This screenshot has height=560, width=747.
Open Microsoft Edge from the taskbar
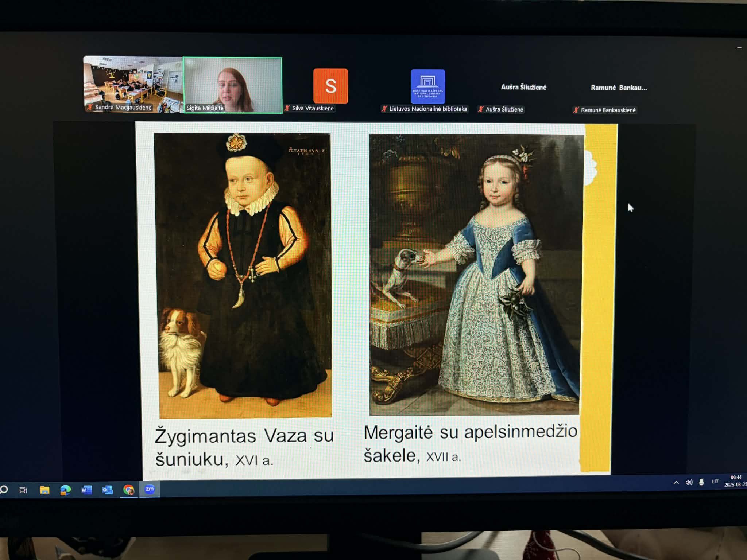click(66, 490)
